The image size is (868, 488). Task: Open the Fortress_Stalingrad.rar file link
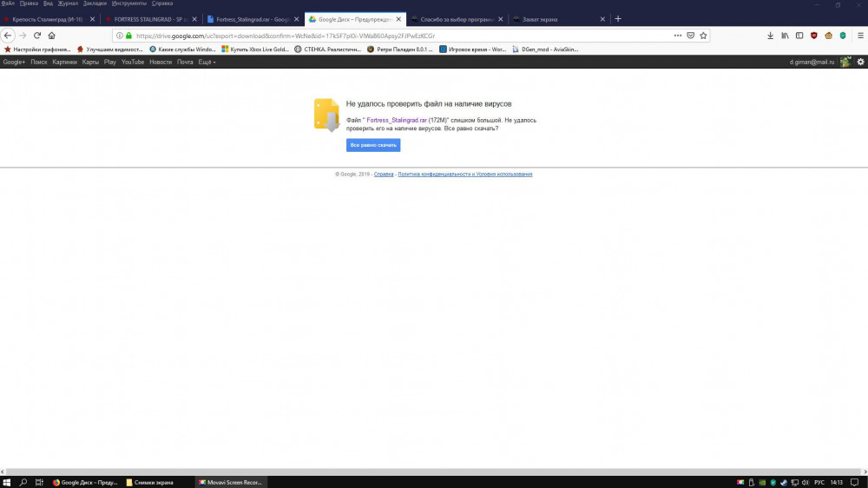[397, 120]
